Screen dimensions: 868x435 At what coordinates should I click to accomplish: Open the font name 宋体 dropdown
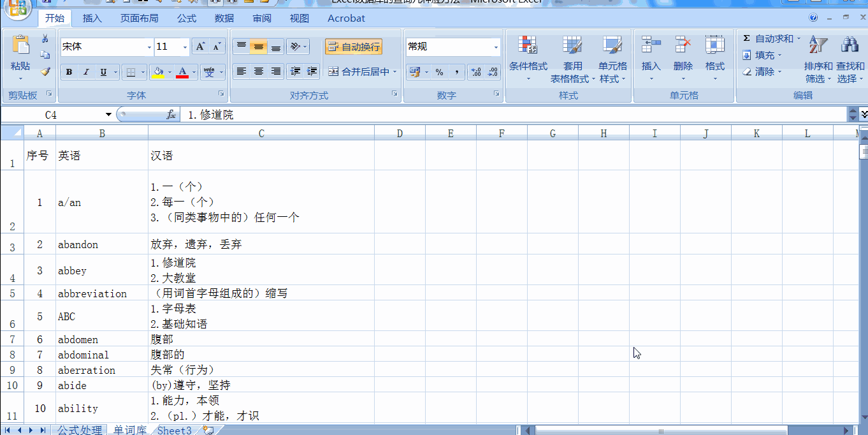tap(149, 47)
